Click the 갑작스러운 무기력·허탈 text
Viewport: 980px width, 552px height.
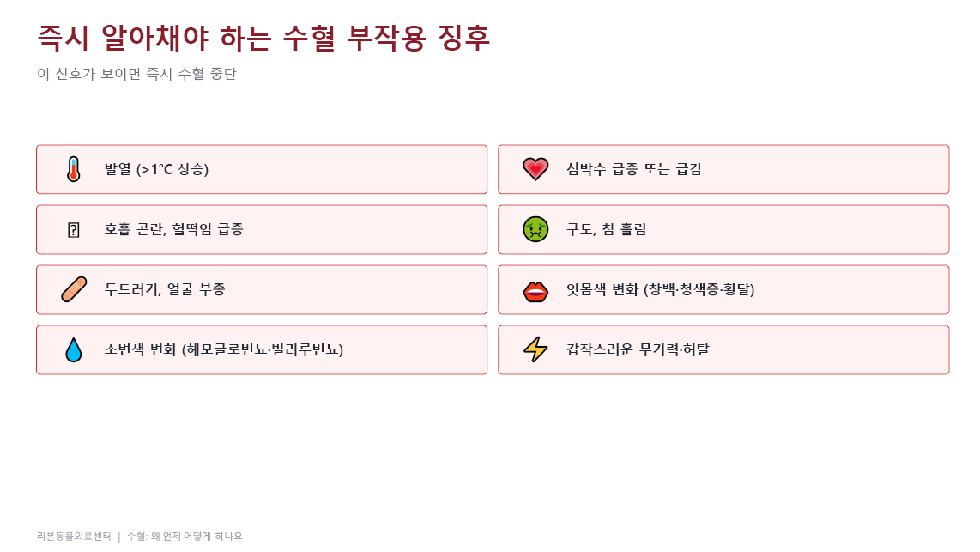(638, 349)
